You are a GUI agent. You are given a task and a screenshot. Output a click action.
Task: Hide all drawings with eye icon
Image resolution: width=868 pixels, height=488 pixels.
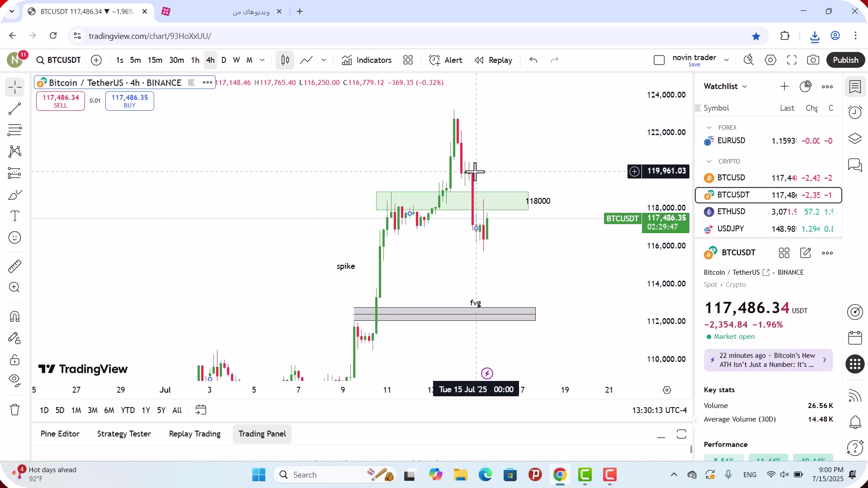[15, 381]
